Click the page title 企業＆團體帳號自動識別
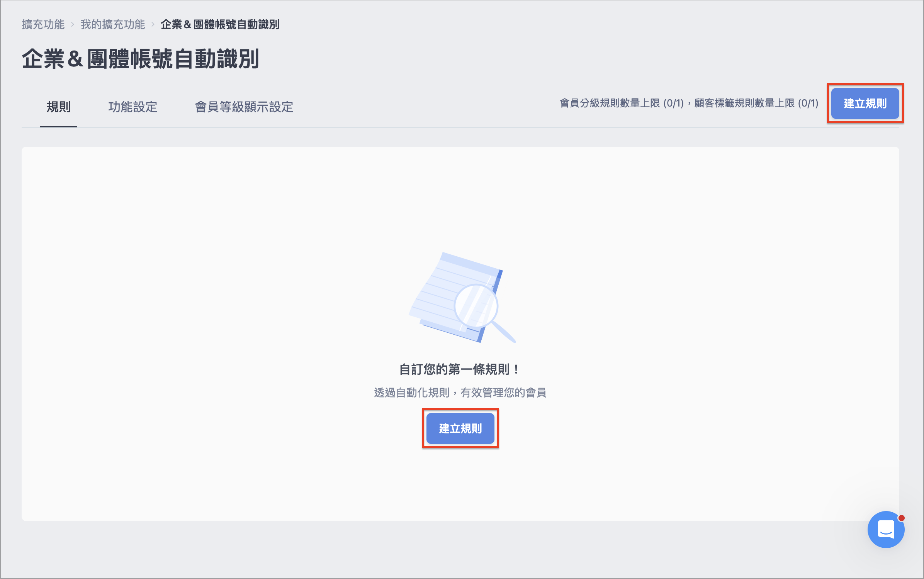This screenshot has height=579, width=924. [x=141, y=59]
